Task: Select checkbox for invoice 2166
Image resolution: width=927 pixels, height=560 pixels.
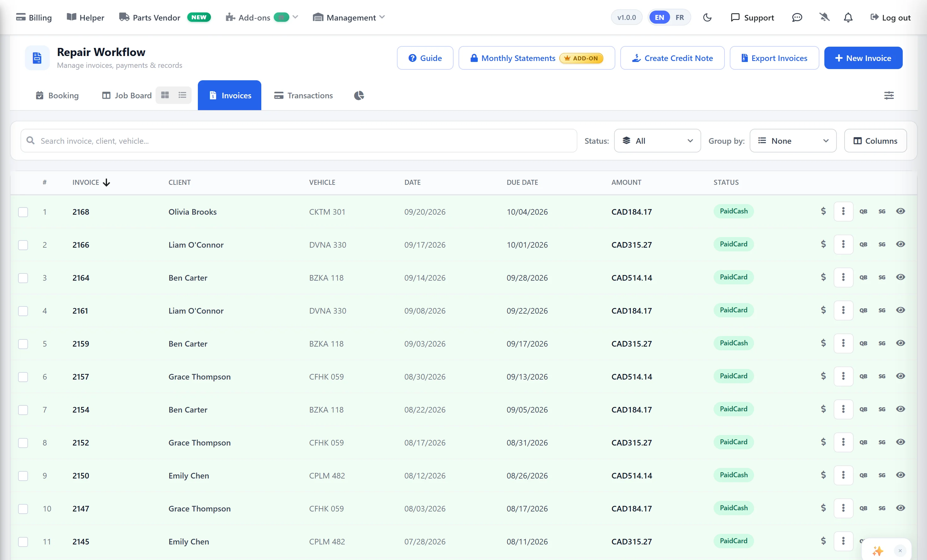Action: (23, 245)
